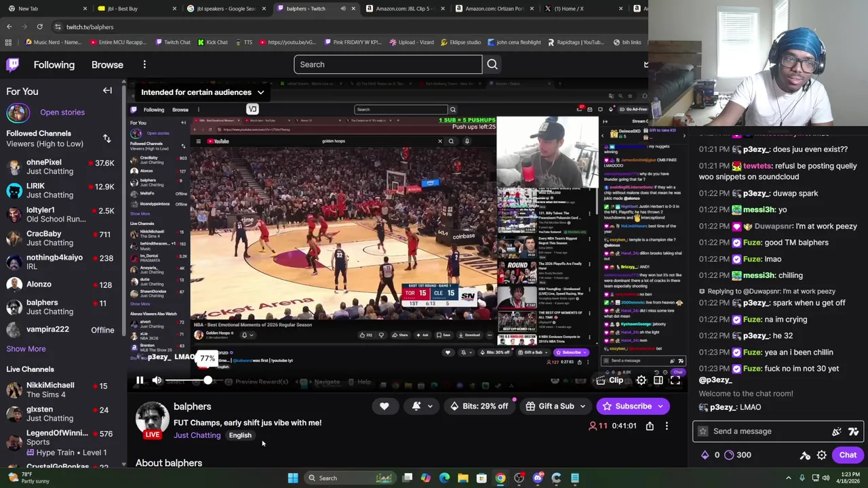Open NikkiMichaell live channel
The height and width of the screenshot is (488, 868).
[x=61, y=390]
